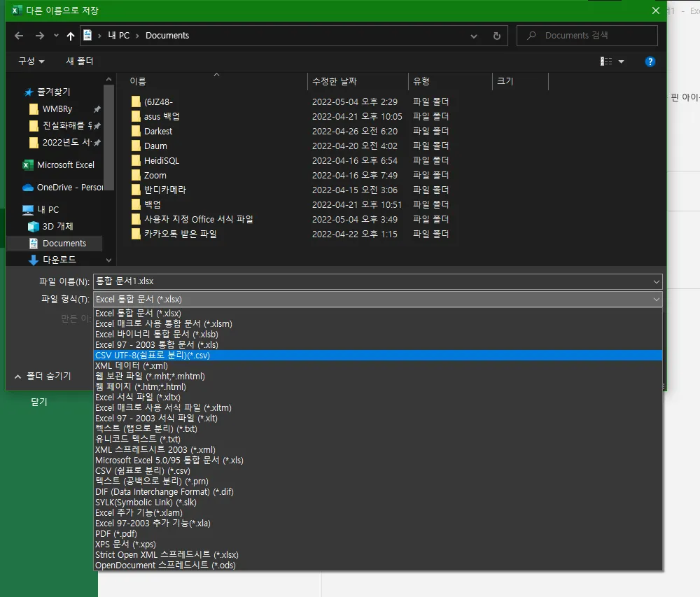Select the (6JZ48- folder row
The height and width of the screenshot is (597, 700).
coord(290,101)
